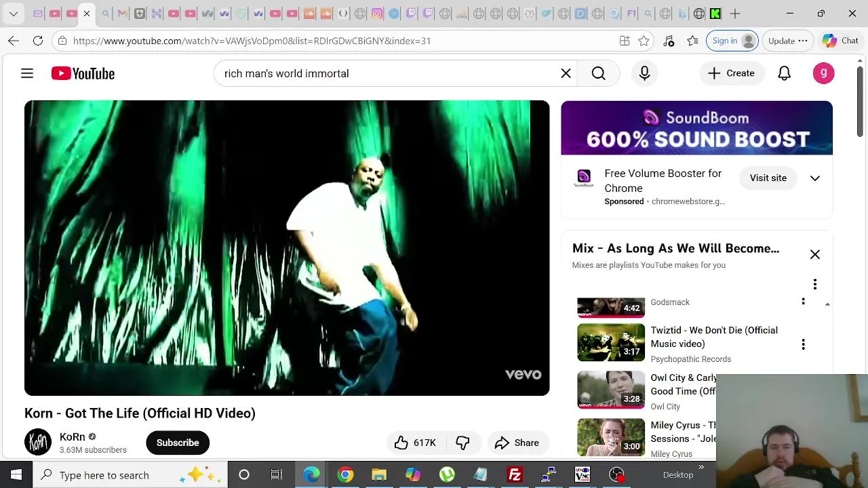Start voice search with the microphone icon
The image size is (868, 488).
click(x=644, y=73)
